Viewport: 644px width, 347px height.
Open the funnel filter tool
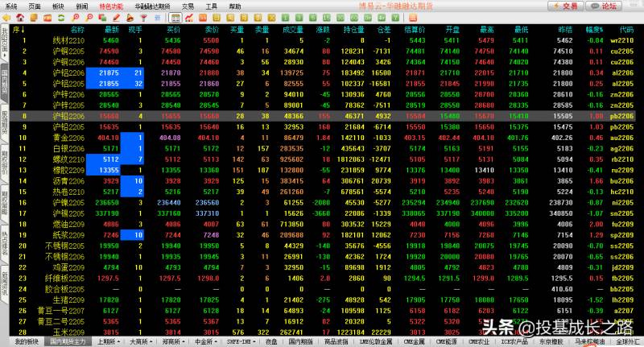tap(144, 18)
